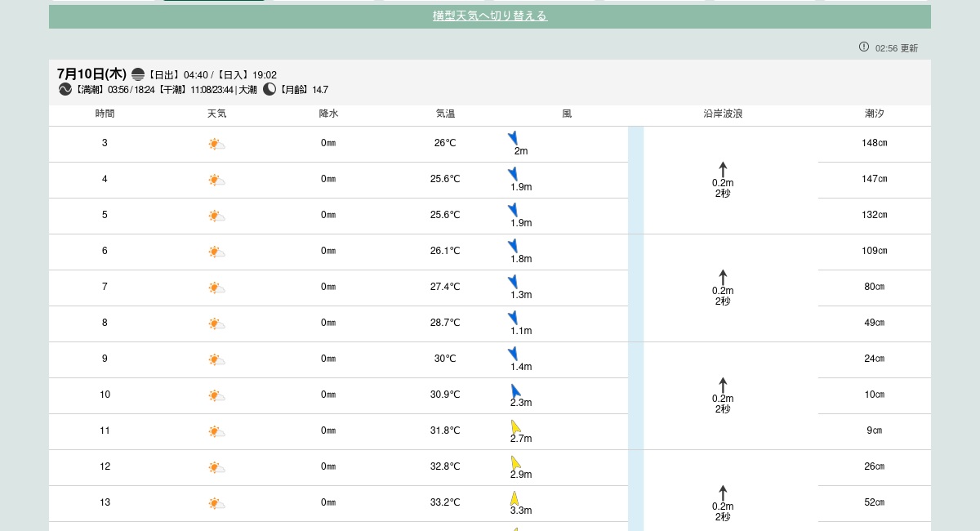Click the 横型天気へ切り替える link

pyautogui.click(x=489, y=16)
